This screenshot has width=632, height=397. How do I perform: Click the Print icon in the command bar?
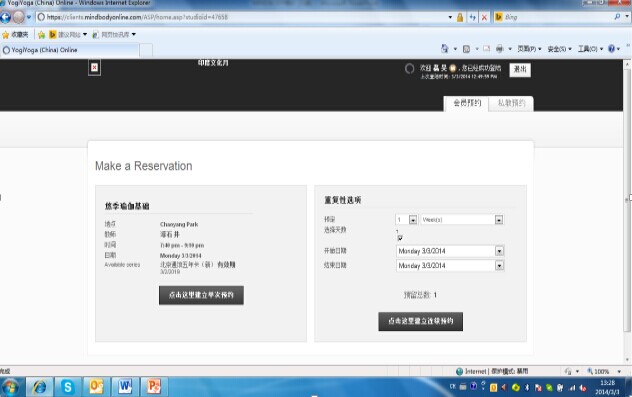click(x=499, y=49)
